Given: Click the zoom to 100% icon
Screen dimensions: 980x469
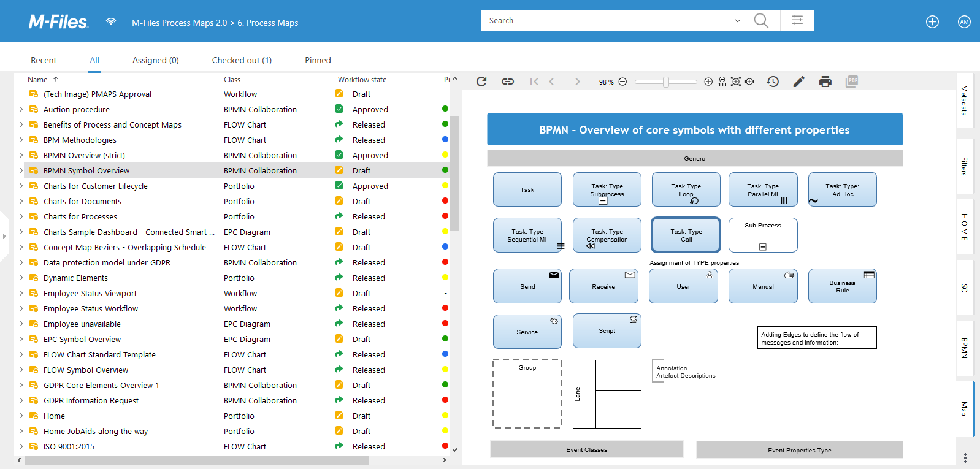Looking at the screenshot, I should 722,82.
